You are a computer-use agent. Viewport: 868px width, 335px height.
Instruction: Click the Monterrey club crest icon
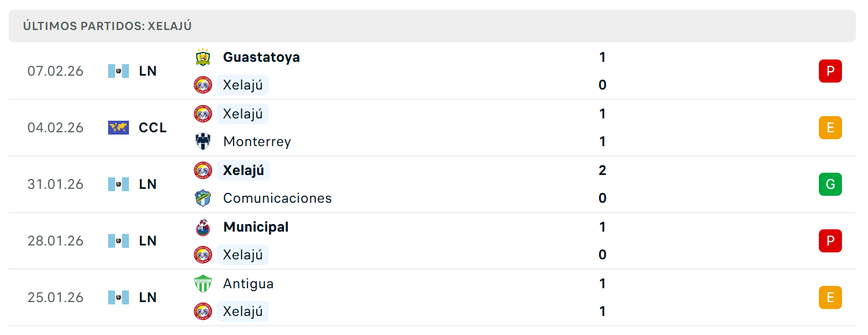(x=203, y=142)
